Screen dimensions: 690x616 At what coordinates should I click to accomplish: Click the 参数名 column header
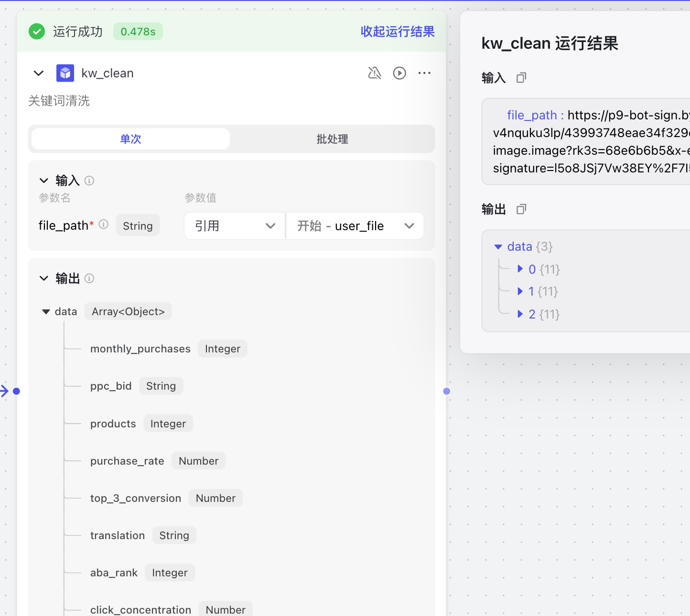[54, 198]
